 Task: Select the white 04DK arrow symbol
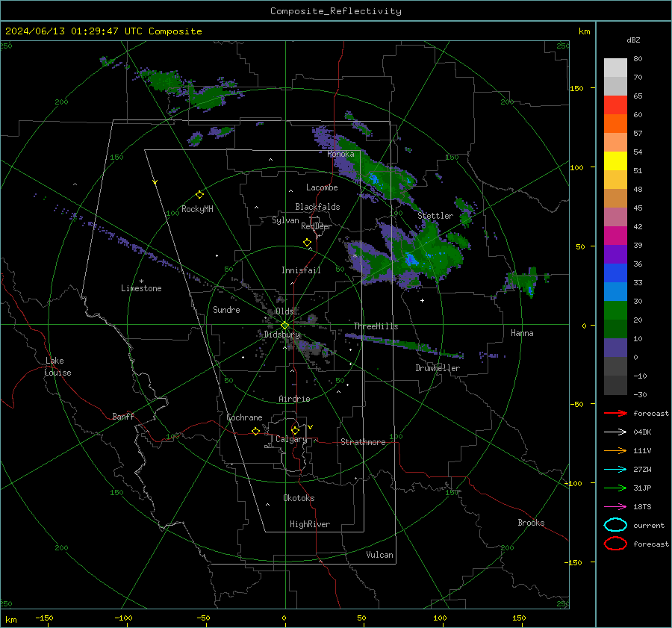[x=615, y=432]
